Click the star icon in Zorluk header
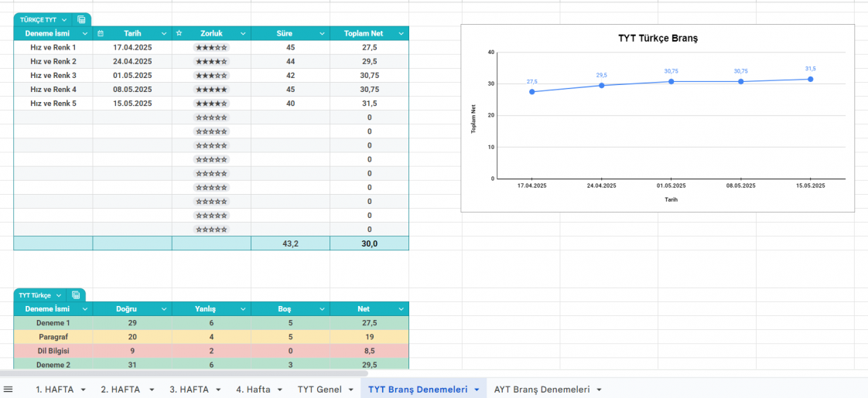 pos(179,33)
